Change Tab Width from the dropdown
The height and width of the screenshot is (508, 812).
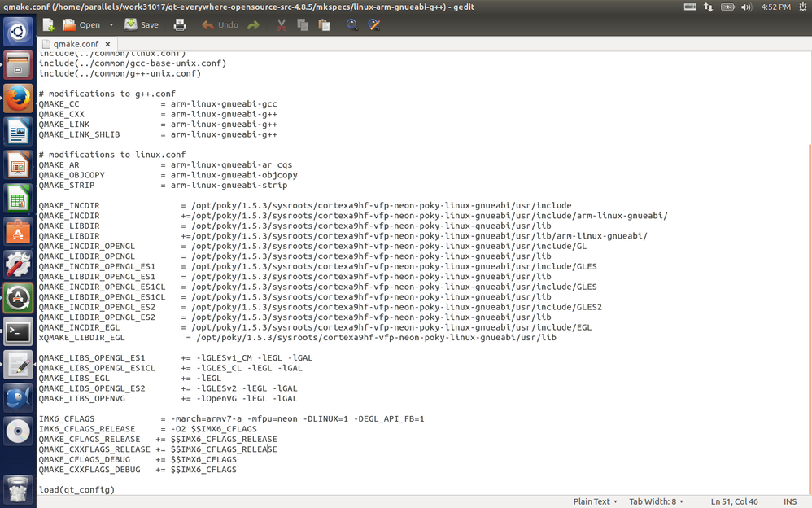click(656, 501)
